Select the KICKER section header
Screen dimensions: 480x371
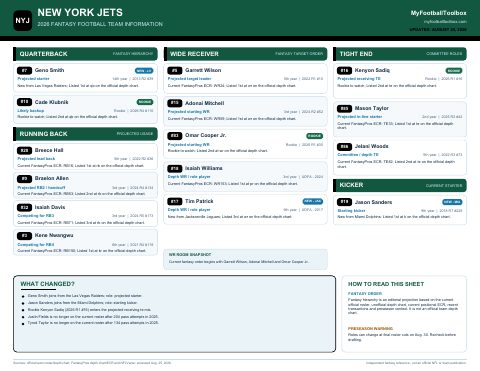pyautogui.click(x=400, y=185)
